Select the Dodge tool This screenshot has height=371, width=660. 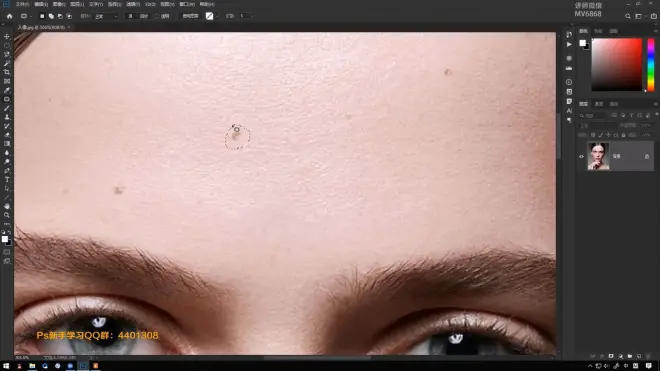click(x=7, y=161)
